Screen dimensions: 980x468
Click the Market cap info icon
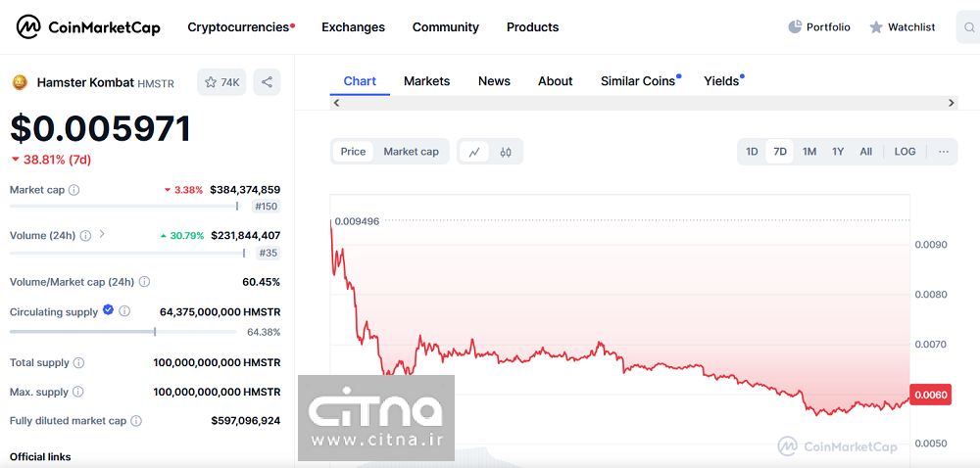[x=74, y=190]
